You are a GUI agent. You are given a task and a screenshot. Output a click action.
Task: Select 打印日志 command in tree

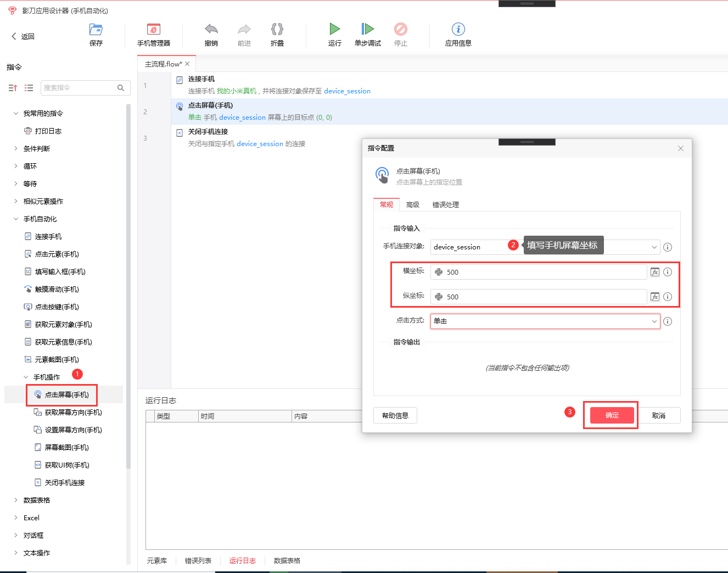pyautogui.click(x=43, y=131)
